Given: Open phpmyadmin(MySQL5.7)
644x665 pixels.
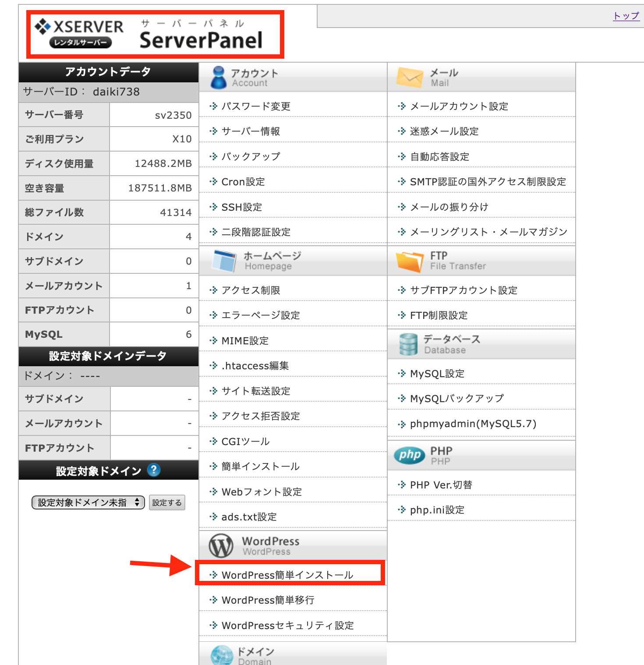Looking at the screenshot, I should click(473, 424).
